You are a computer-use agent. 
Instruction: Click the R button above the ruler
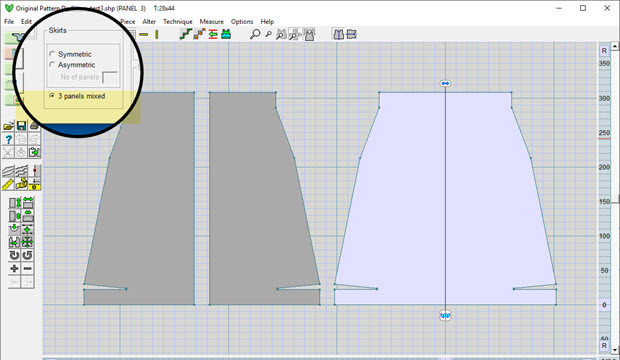[604, 51]
